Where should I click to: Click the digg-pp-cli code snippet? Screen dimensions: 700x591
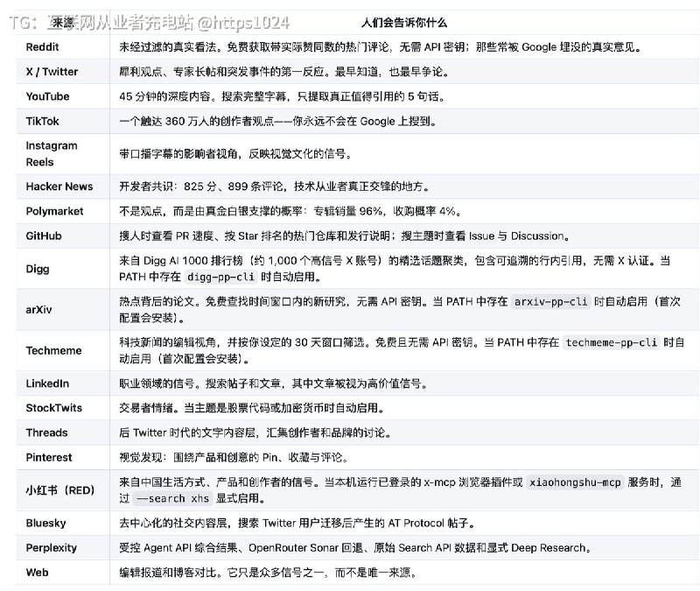221,277
